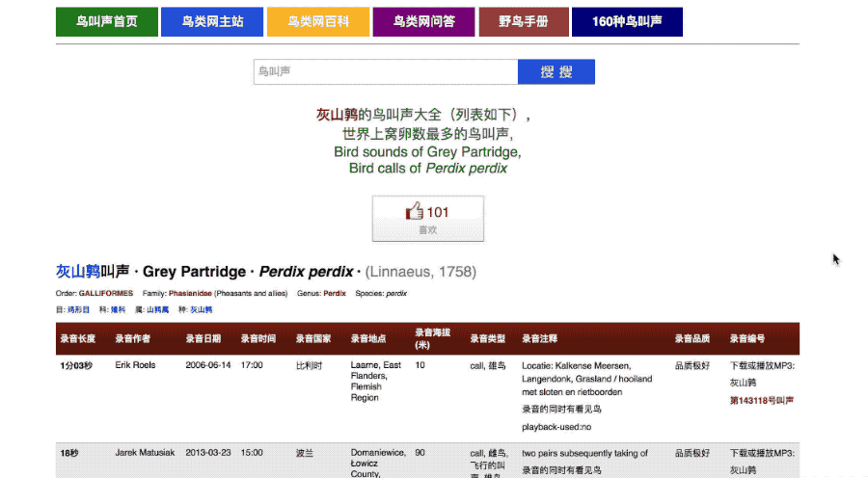Select the Laarne, East Flanders location cell
This screenshot has width=868, height=478.
pos(376,382)
